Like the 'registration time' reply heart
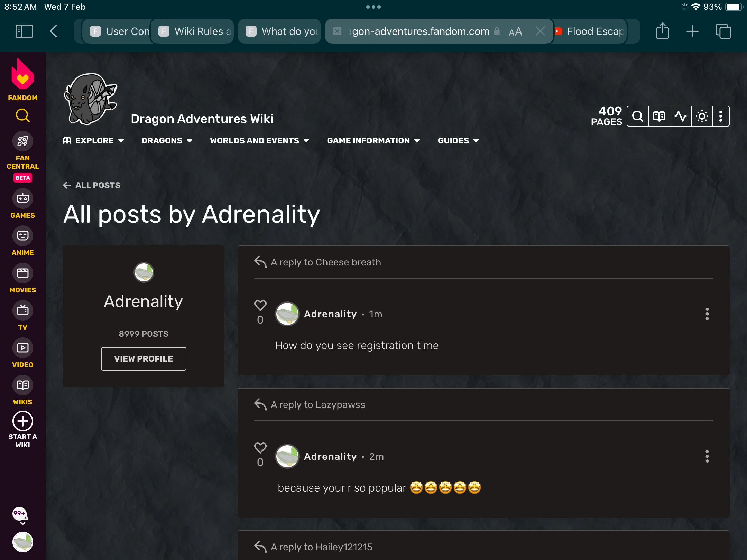This screenshot has height=560, width=747. (260, 305)
